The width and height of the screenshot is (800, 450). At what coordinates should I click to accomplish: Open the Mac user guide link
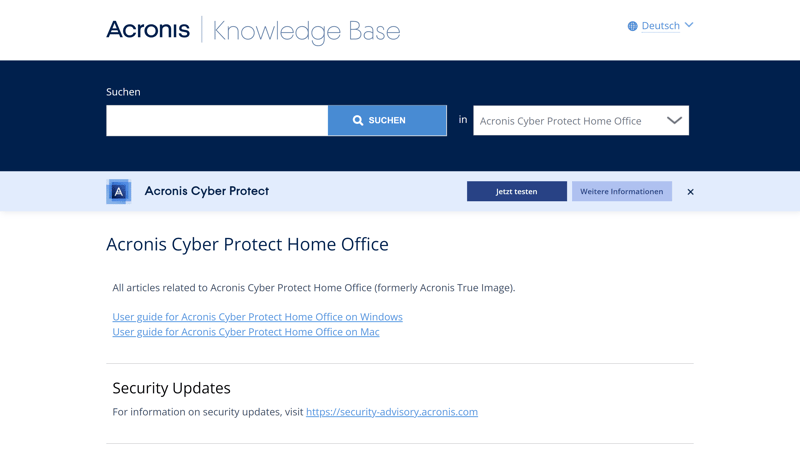(x=245, y=332)
